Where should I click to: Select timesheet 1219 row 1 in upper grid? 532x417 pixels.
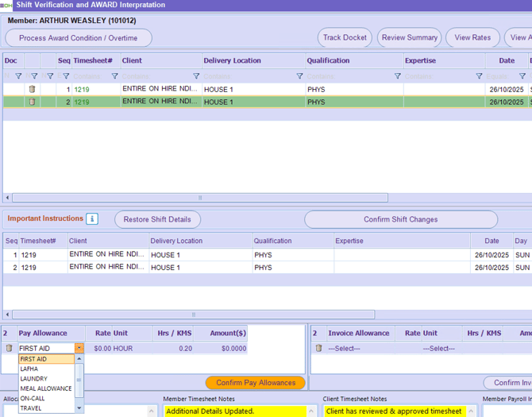pos(82,90)
